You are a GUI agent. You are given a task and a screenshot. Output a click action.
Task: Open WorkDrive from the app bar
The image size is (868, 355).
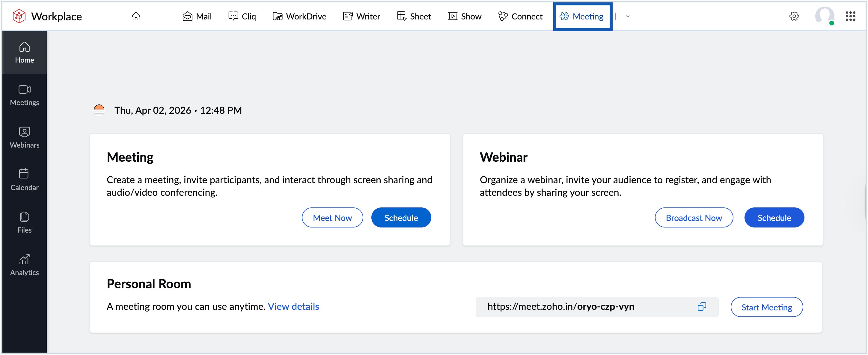[299, 16]
